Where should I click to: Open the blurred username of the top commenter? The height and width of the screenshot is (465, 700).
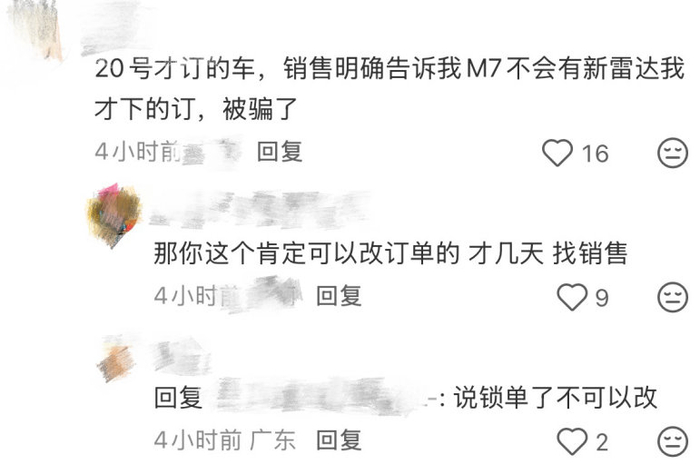click(x=114, y=31)
